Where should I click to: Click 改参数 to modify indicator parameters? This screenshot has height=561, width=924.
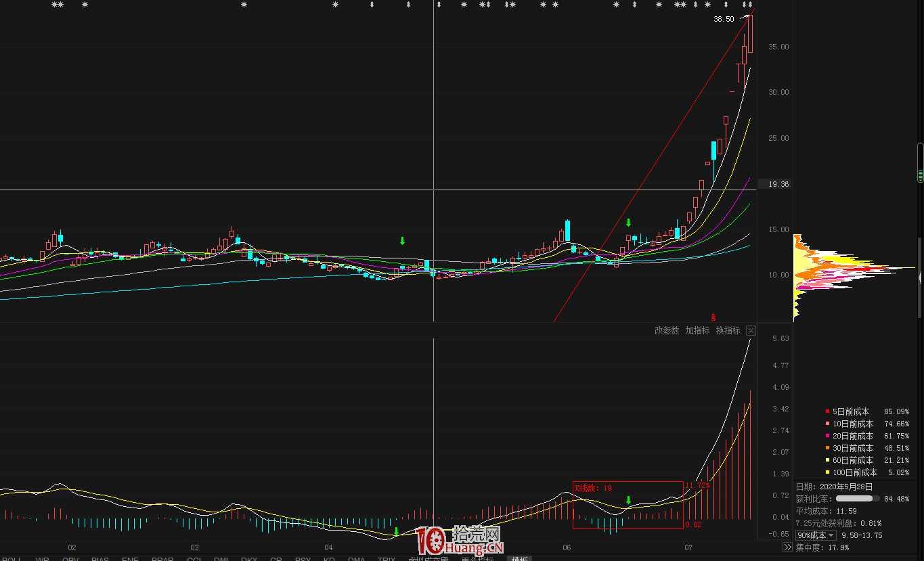click(x=667, y=331)
